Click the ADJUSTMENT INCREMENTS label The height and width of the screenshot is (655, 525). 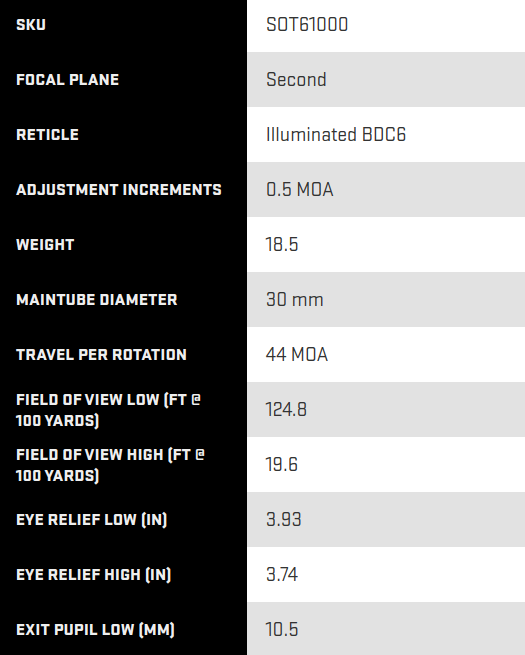point(119,190)
